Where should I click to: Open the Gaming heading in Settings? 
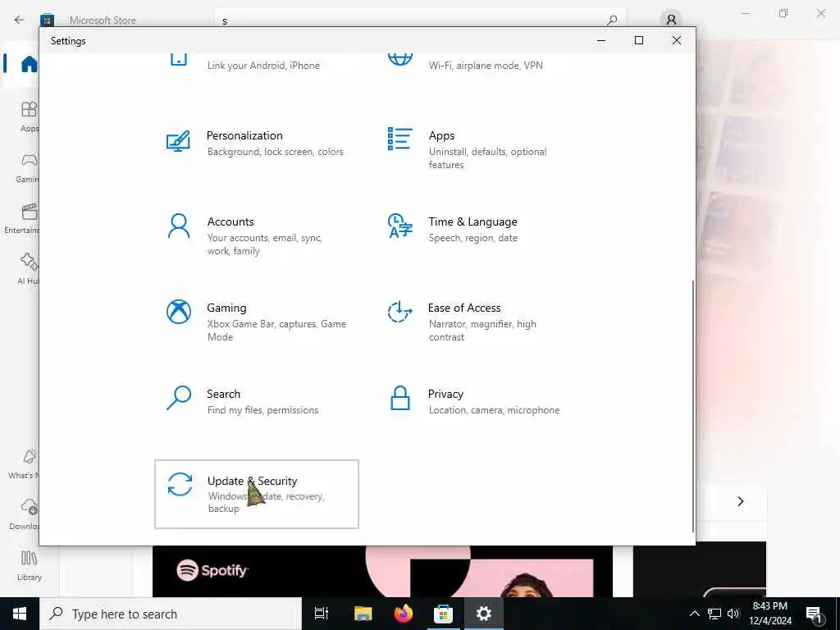pyautogui.click(x=226, y=308)
